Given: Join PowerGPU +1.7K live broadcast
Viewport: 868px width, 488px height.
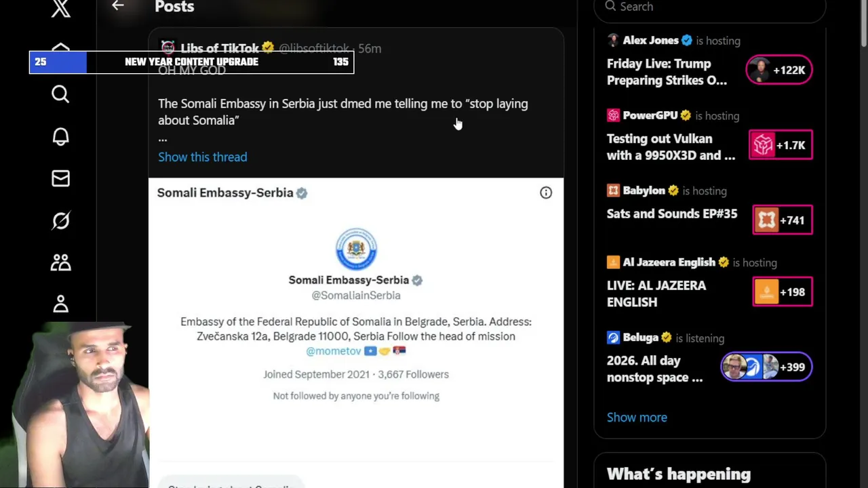Looking at the screenshot, I should [781, 145].
